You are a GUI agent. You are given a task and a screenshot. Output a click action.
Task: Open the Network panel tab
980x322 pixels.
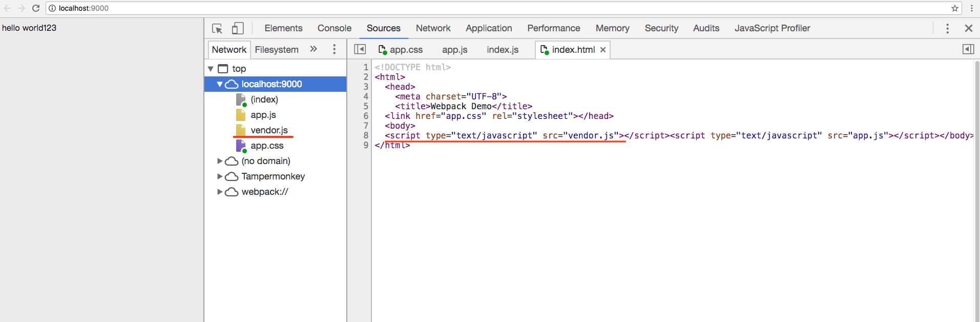coord(433,28)
